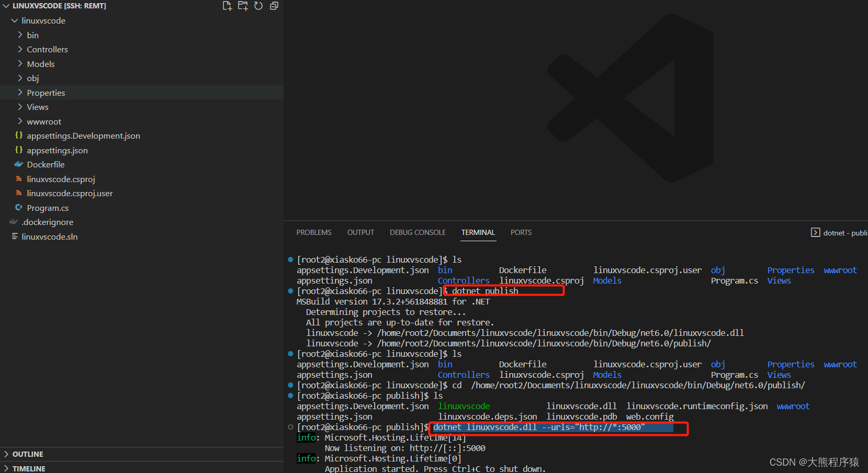Viewport: 868px width, 473px height.
Task: Refresh the explorer with the refresh icon
Action: (258, 6)
